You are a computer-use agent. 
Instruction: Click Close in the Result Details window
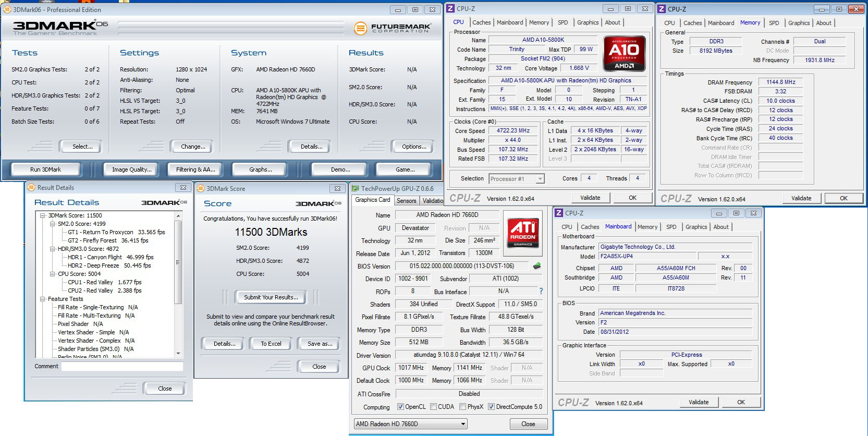click(x=165, y=389)
